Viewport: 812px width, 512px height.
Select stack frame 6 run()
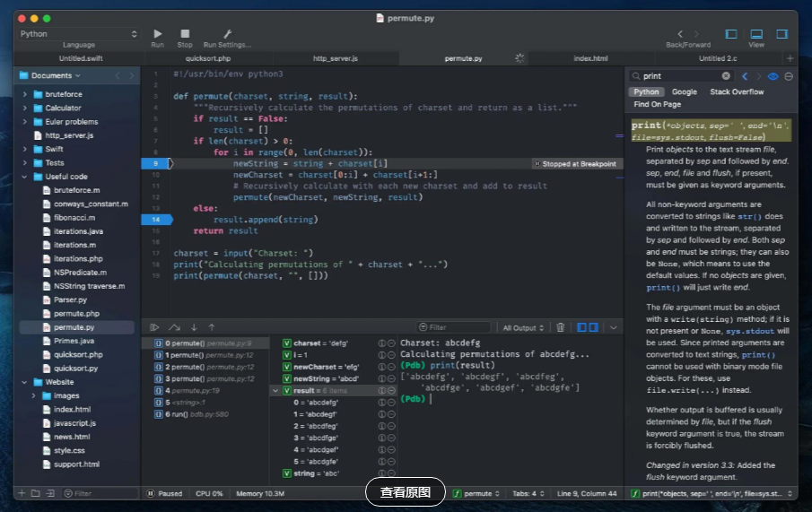coord(205,414)
